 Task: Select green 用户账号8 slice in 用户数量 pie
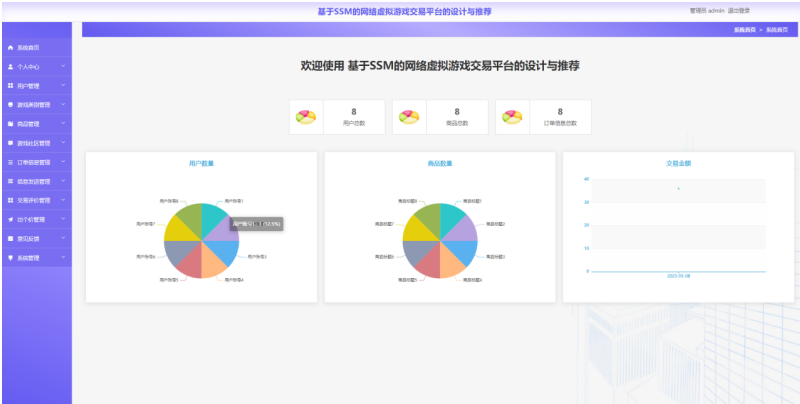(x=191, y=217)
